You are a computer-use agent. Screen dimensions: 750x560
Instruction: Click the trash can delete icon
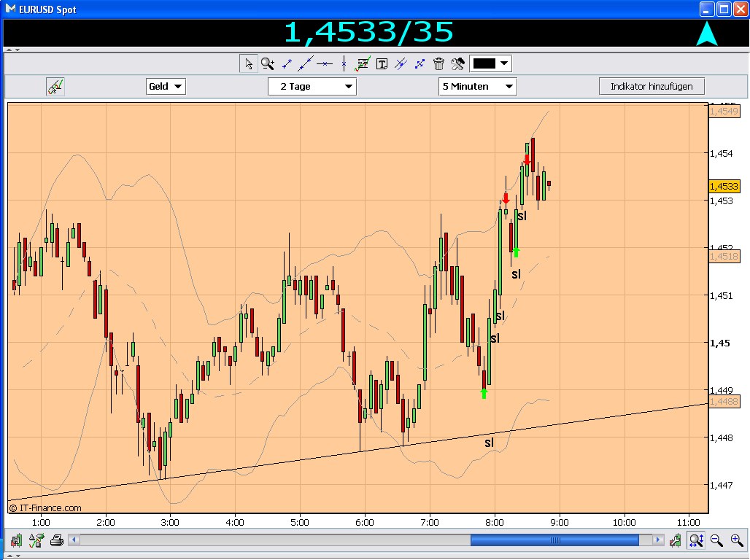(438, 63)
